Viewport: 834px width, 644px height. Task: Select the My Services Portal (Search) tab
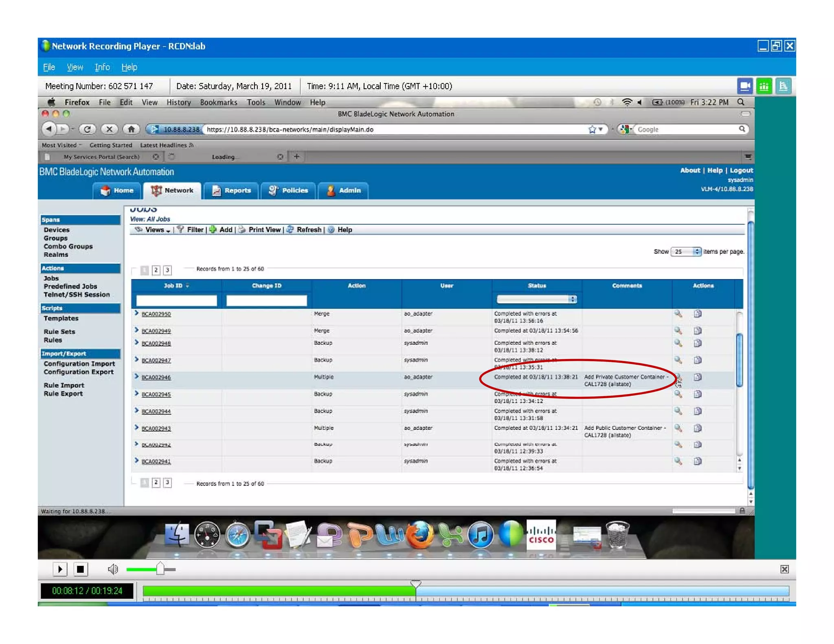pyautogui.click(x=101, y=157)
